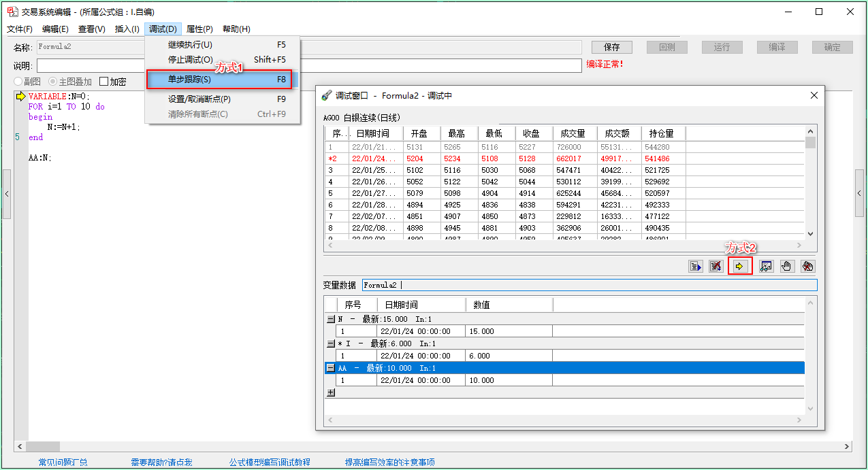Viewport: 868px width, 470px height.
Task: Click the 保存 button
Action: (x=612, y=47)
